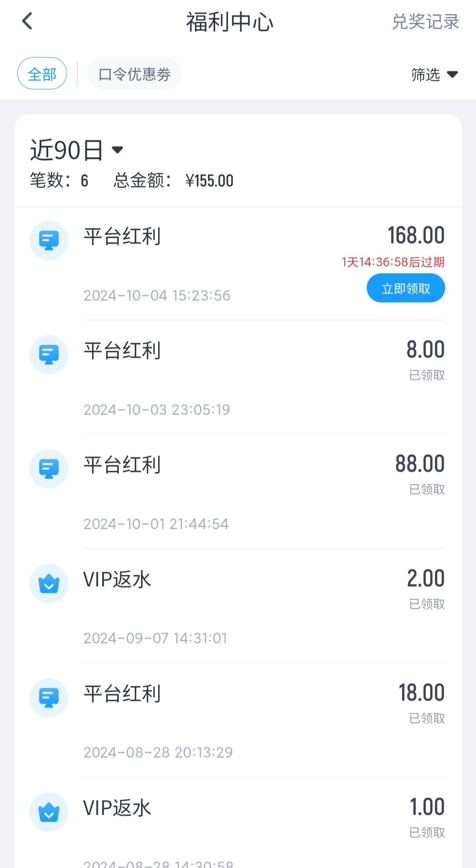Click the 18.00 platform bonus monitor icon
Image resolution: width=476 pixels, height=868 pixels.
coord(49,698)
